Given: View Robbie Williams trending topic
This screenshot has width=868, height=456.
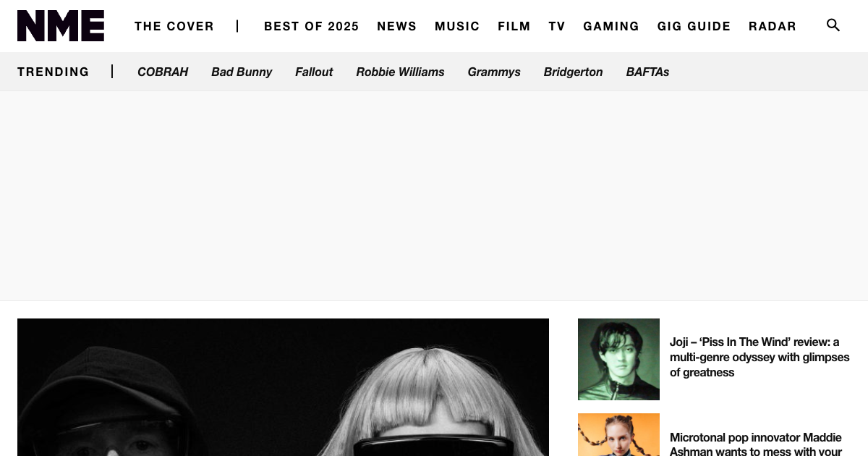Looking at the screenshot, I should pos(400,72).
